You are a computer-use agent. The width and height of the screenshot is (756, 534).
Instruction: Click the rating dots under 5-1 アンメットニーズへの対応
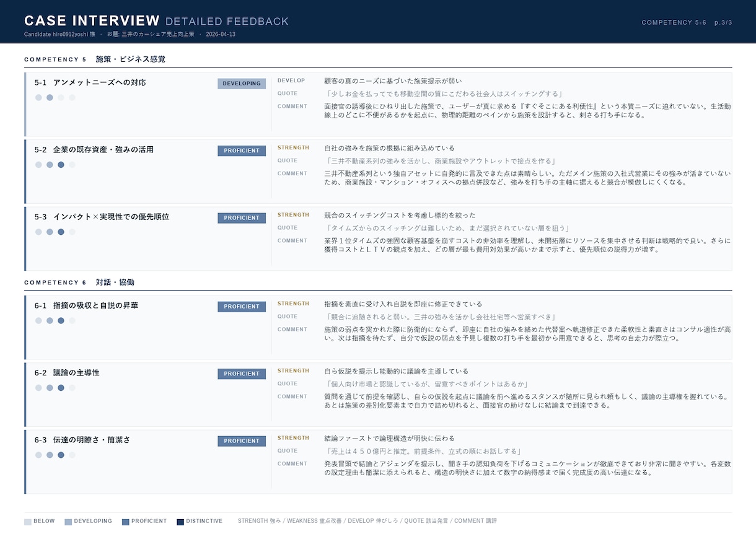[55, 97]
